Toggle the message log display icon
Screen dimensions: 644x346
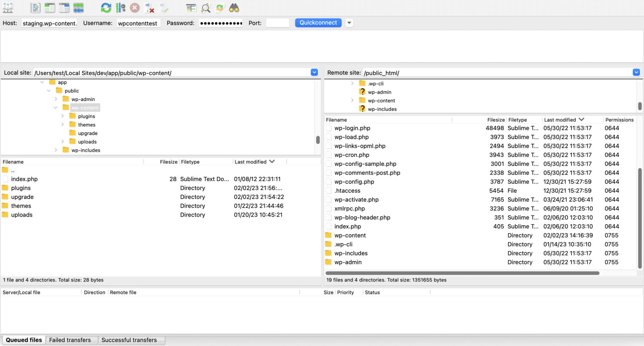click(36, 7)
